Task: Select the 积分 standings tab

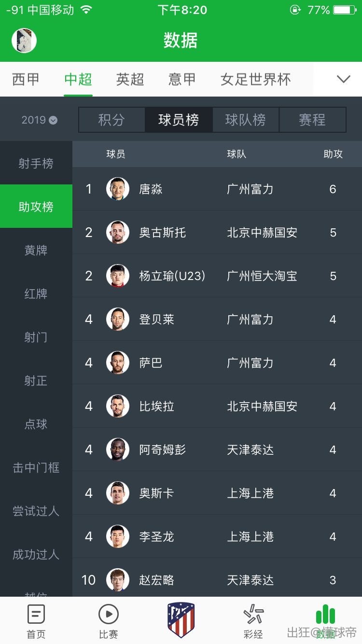Action: [111, 120]
